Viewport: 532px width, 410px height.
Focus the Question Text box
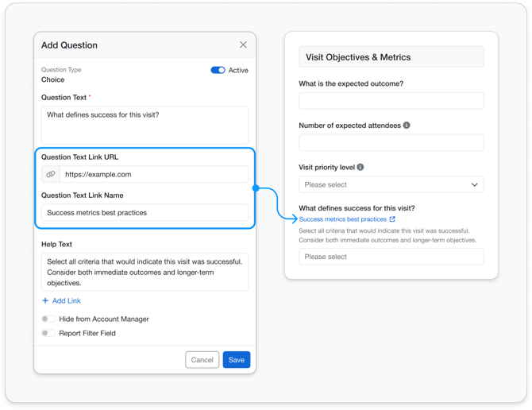[145, 126]
